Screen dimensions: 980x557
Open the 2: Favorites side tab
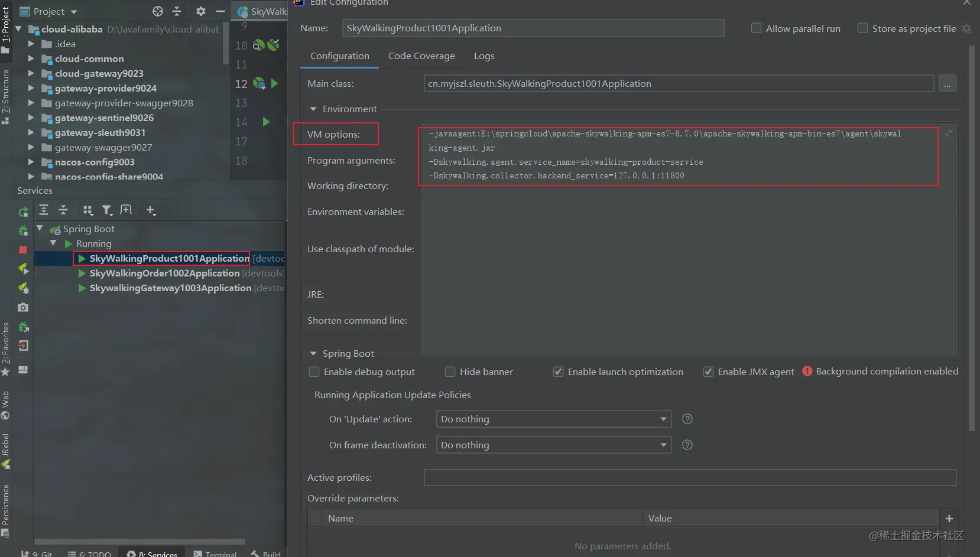[5, 348]
